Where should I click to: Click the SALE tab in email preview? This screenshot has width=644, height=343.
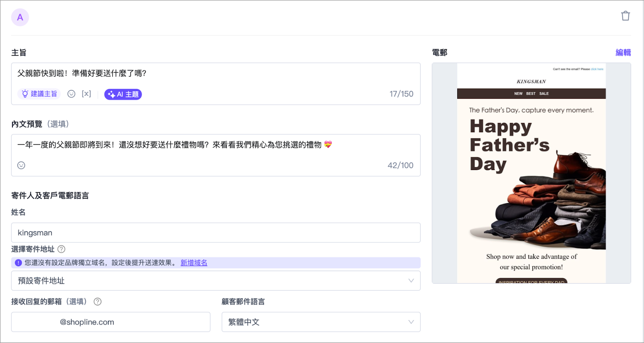(x=544, y=94)
